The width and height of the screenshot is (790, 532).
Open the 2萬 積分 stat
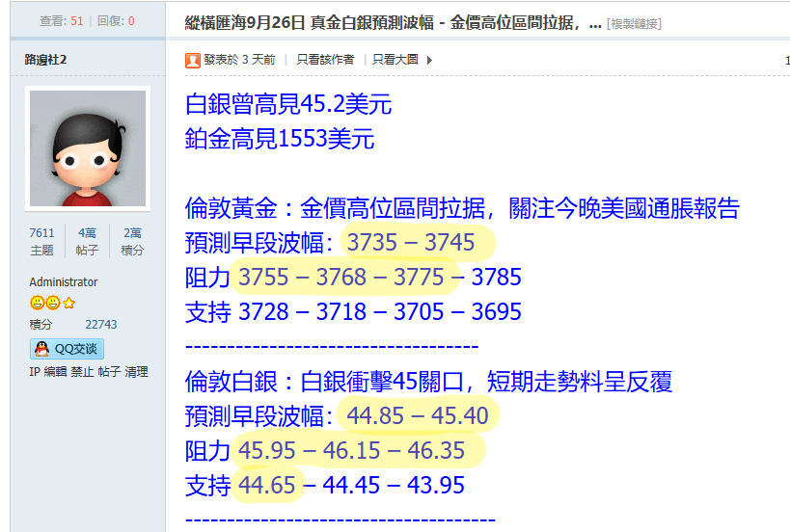[x=132, y=241]
